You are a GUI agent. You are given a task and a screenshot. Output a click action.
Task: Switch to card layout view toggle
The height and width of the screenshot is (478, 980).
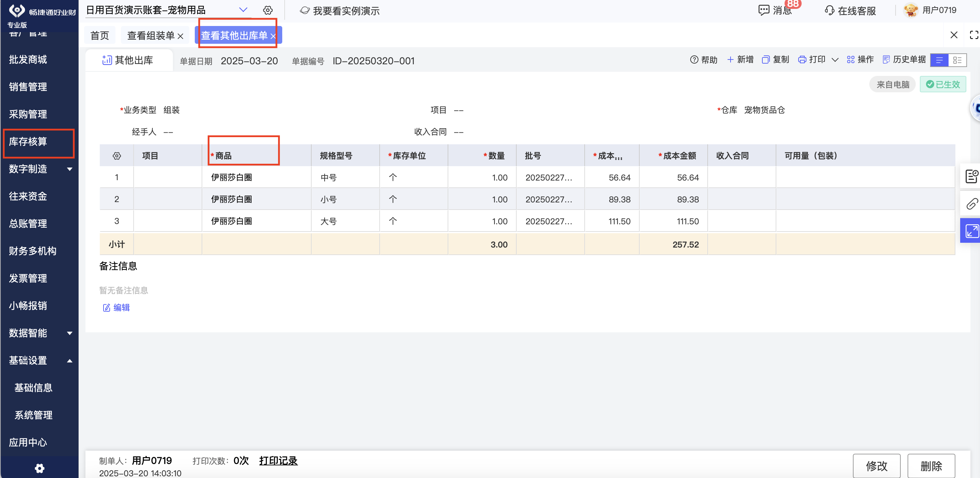pyautogui.click(x=957, y=60)
